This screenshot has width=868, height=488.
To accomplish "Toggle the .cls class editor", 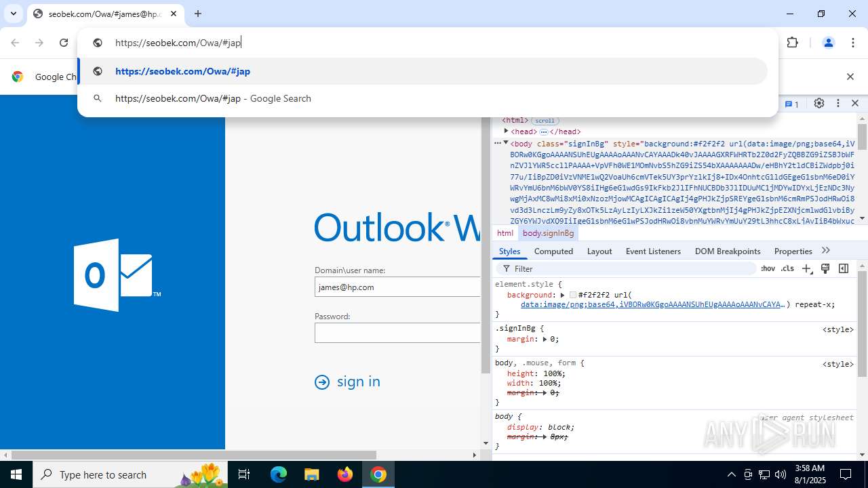I will [x=787, y=268].
